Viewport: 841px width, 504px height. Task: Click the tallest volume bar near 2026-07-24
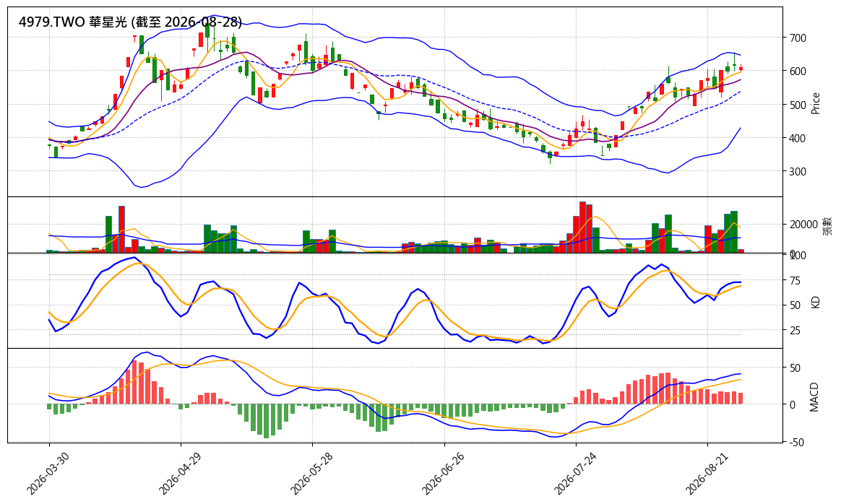(x=582, y=227)
